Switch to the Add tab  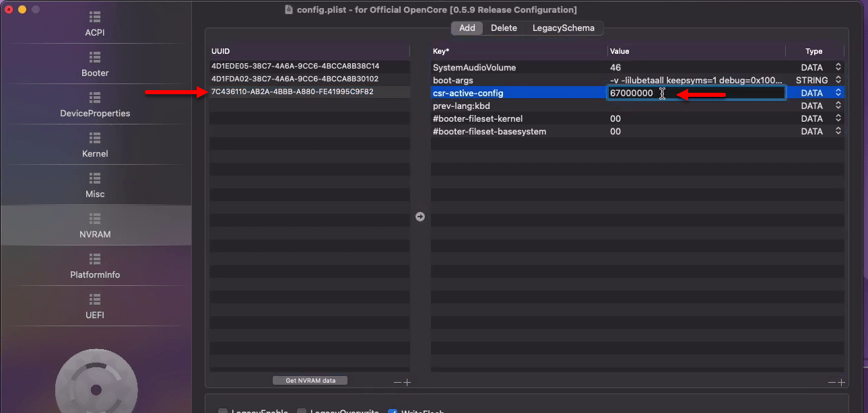467,28
